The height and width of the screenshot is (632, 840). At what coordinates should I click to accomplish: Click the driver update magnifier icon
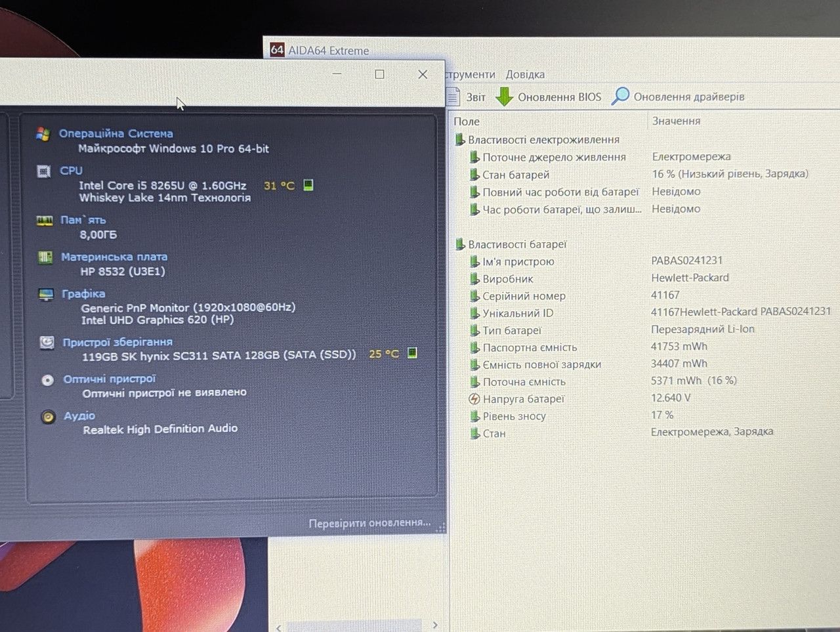[620, 96]
